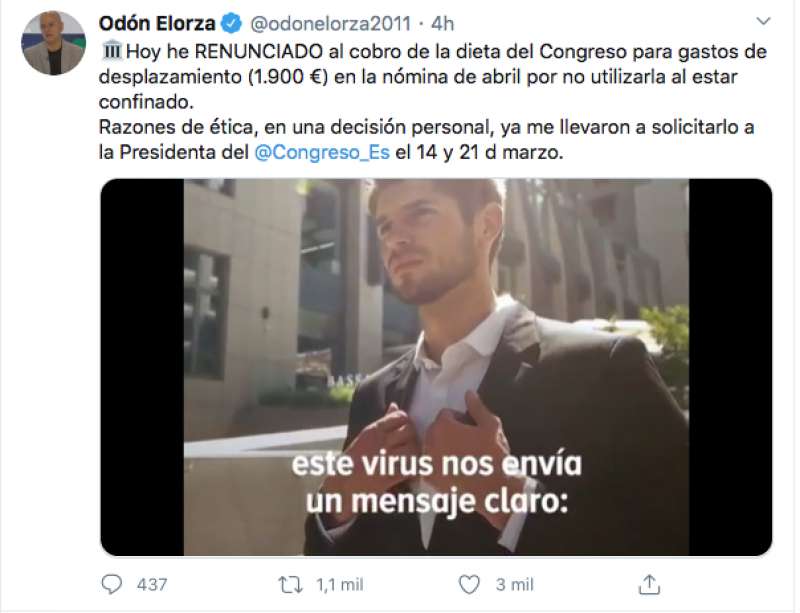Screen dimensions: 800x613
Task: Click the tweet body text
Action: tap(432, 102)
